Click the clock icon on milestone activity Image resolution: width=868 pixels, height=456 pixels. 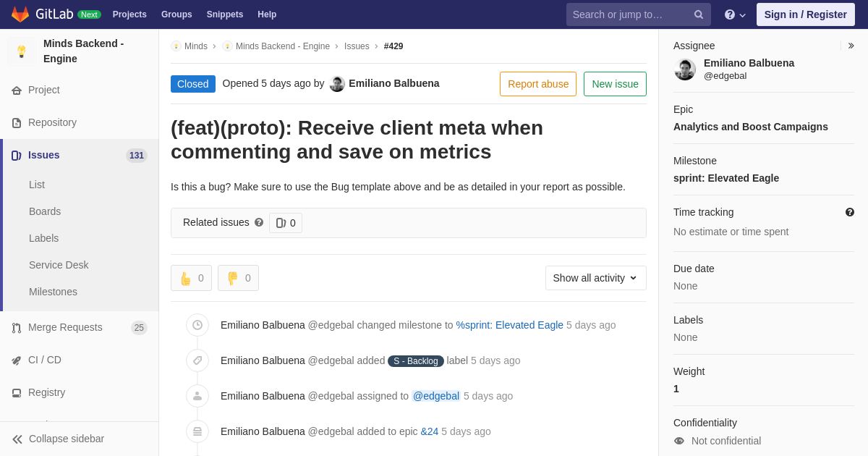[197, 325]
